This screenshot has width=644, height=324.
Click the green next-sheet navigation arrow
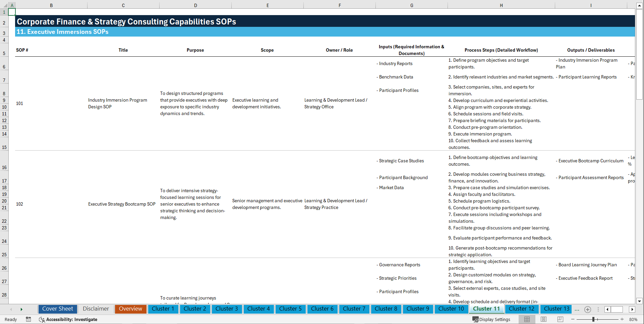click(x=21, y=309)
